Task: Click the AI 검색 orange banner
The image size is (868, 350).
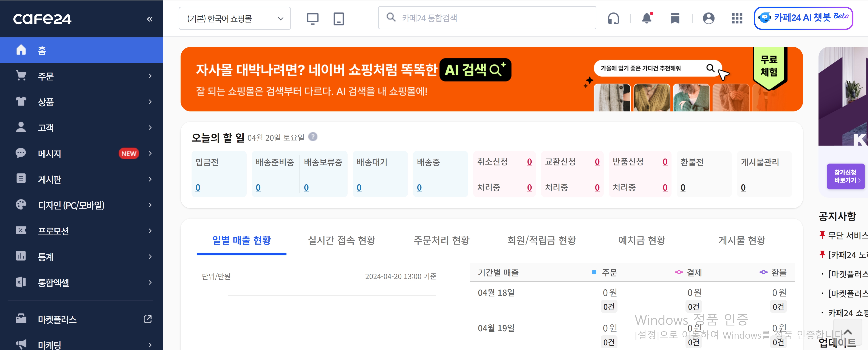Action: tap(491, 79)
